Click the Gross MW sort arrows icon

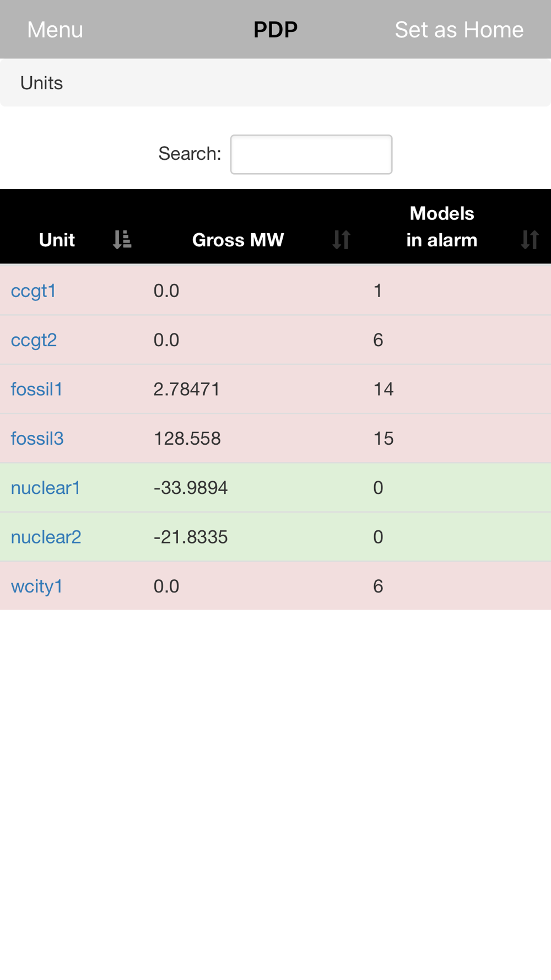(x=342, y=240)
